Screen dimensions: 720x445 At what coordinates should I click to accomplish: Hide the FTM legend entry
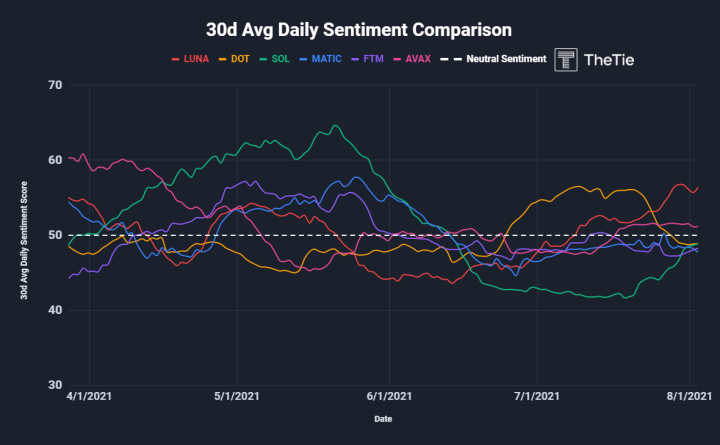367,59
